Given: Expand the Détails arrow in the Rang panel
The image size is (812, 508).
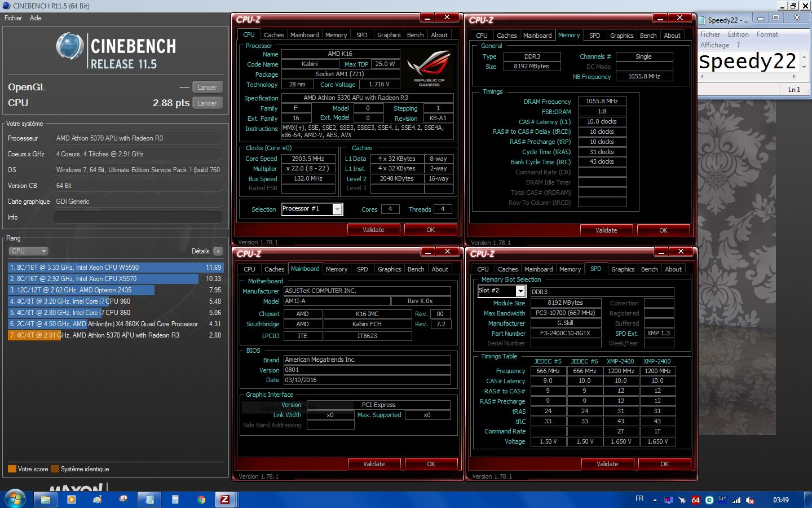Looking at the screenshot, I should coord(218,251).
